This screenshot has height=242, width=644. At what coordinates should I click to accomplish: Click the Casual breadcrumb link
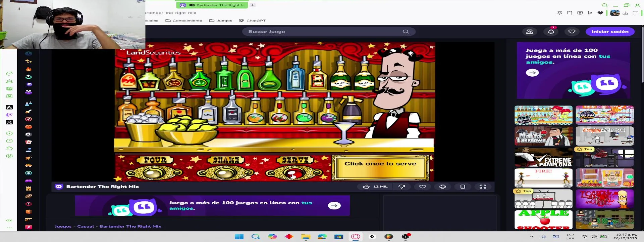point(86,226)
